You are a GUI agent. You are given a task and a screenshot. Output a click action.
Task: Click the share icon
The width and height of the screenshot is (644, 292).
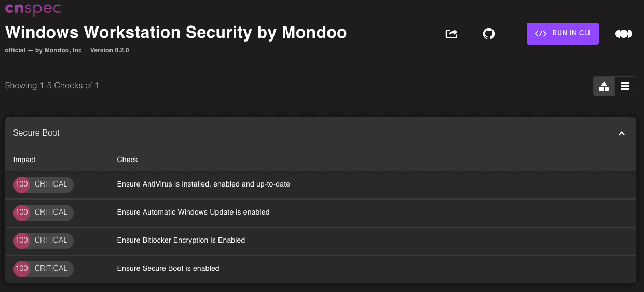[451, 34]
